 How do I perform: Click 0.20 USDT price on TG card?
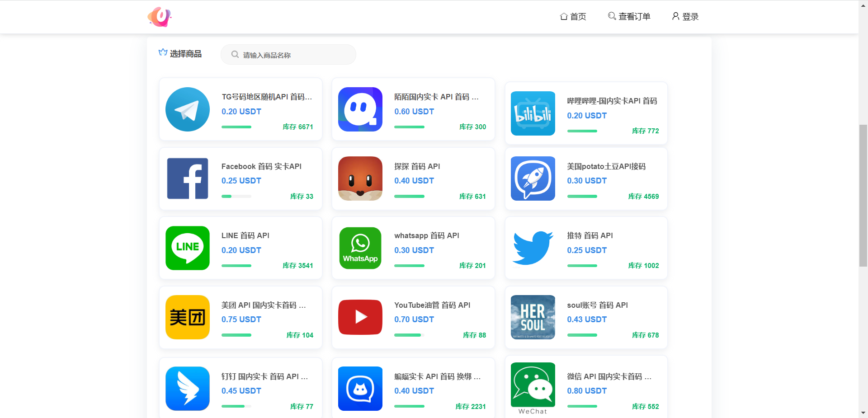click(241, 112)
